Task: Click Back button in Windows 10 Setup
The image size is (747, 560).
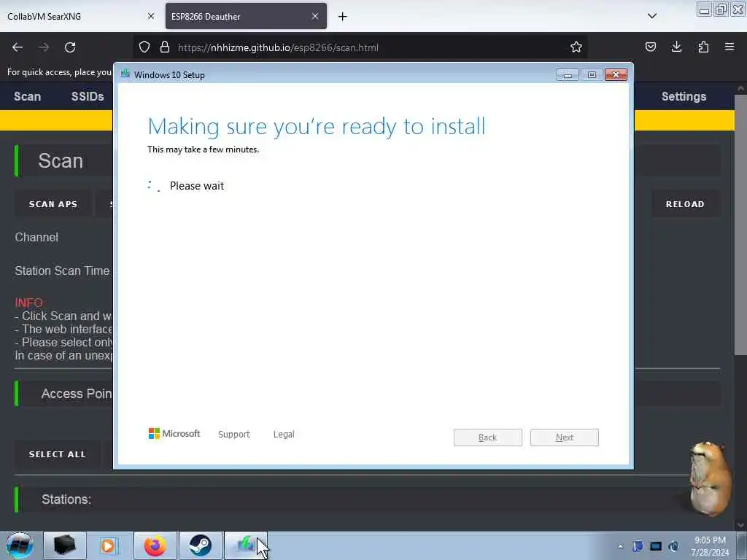Action: (x=488, y=437)
